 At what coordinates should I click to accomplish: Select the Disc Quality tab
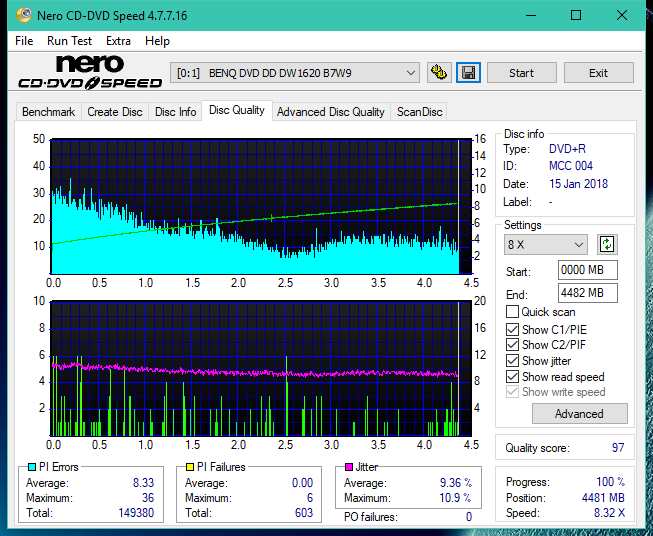pos(237,110)
